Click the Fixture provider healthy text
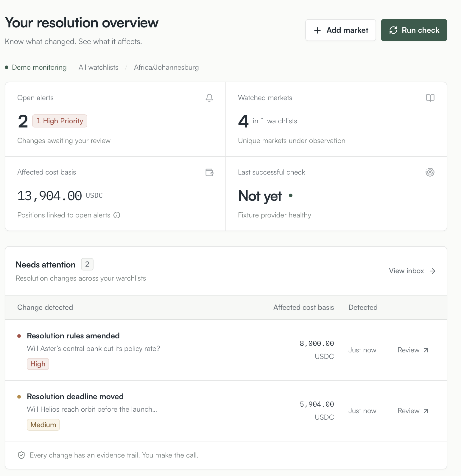 (x=275, y=215)
